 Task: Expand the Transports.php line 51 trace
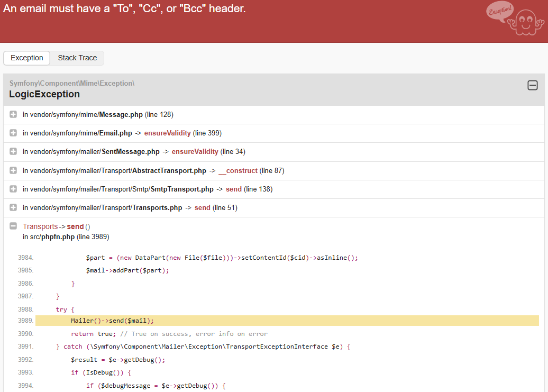coord(13,207)
